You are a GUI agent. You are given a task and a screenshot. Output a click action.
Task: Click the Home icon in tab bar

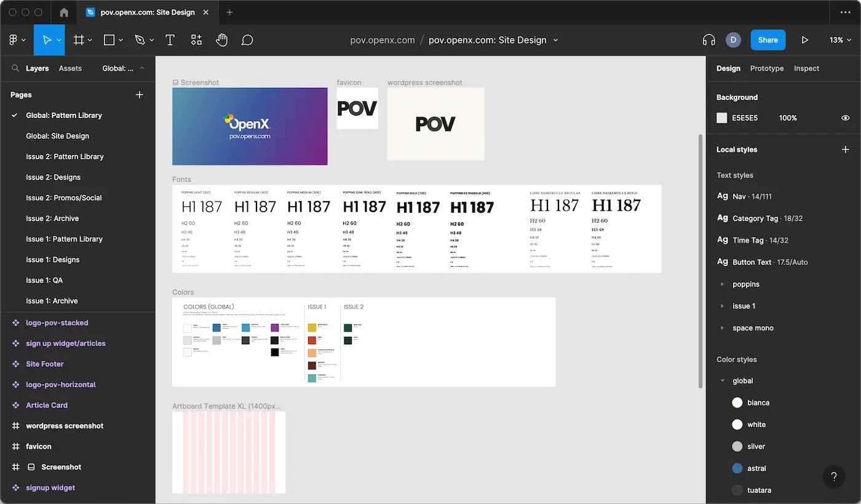[64, 12]
